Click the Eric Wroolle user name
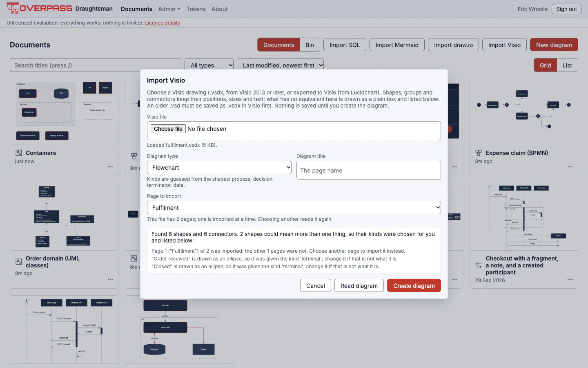 (532, 9)
